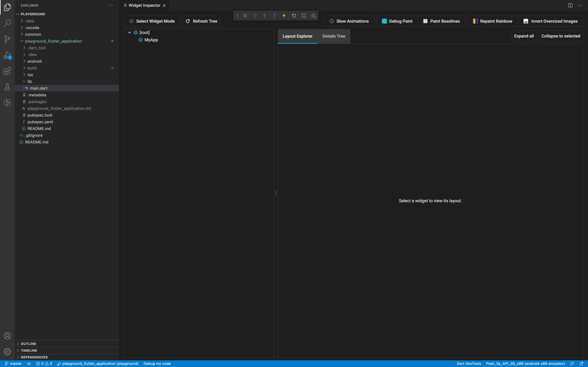Toggle Slow Animations
Image resolution: width=588 pixels, height=367 pixels.
pos(349,21)
